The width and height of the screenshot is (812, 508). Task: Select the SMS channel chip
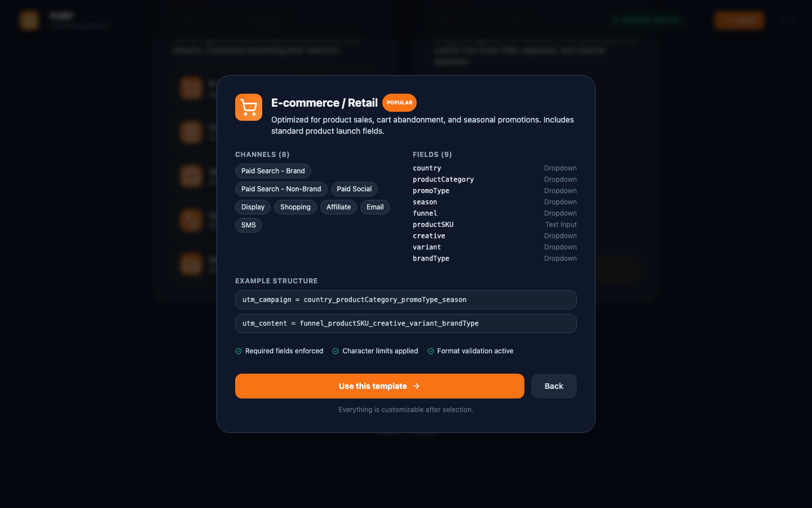tap(249, 225)
